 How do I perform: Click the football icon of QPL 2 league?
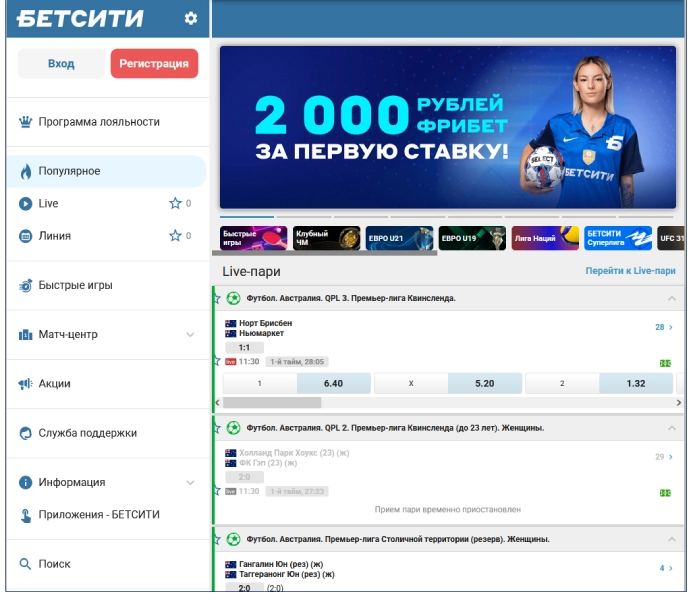(x=233, y=428)
